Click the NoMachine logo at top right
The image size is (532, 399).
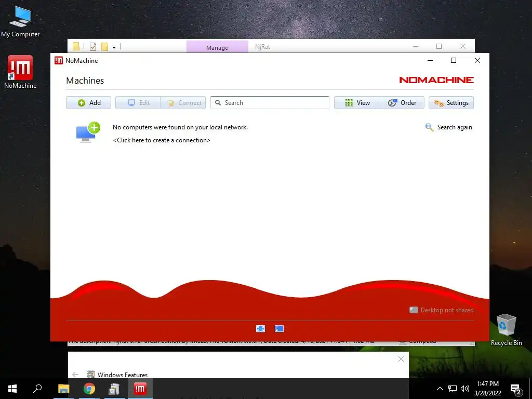(436, 80)
